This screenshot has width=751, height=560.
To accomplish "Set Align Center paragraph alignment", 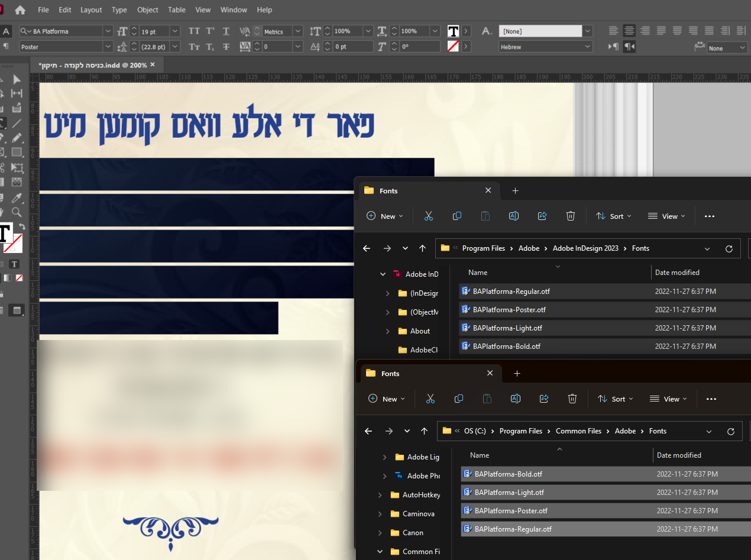I will pos(629,31).
